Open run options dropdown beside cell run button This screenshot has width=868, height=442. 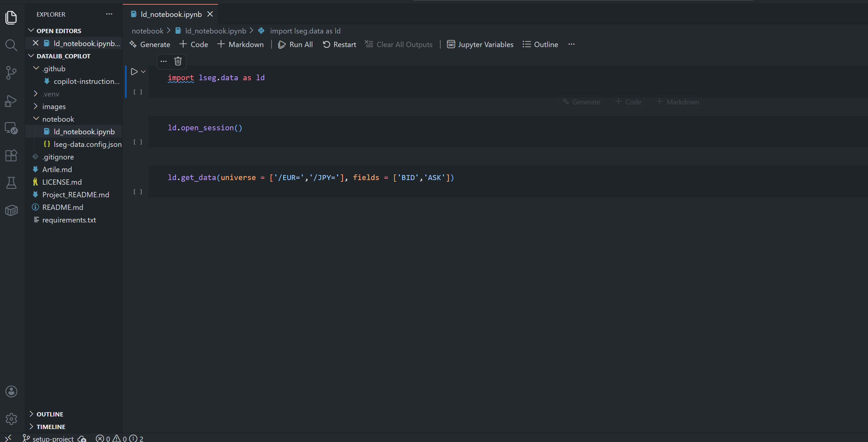click(x=143, y=71)
